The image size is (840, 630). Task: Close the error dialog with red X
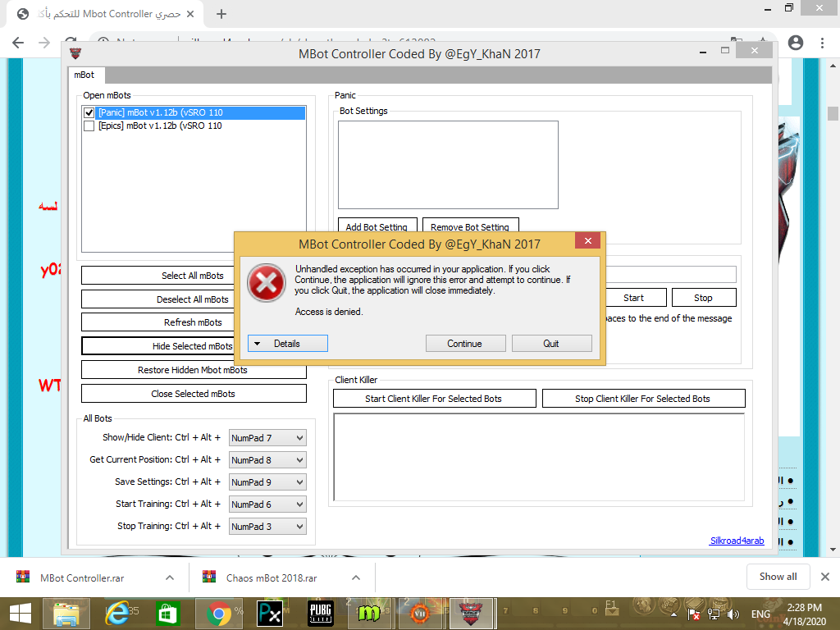coord(587,240)
